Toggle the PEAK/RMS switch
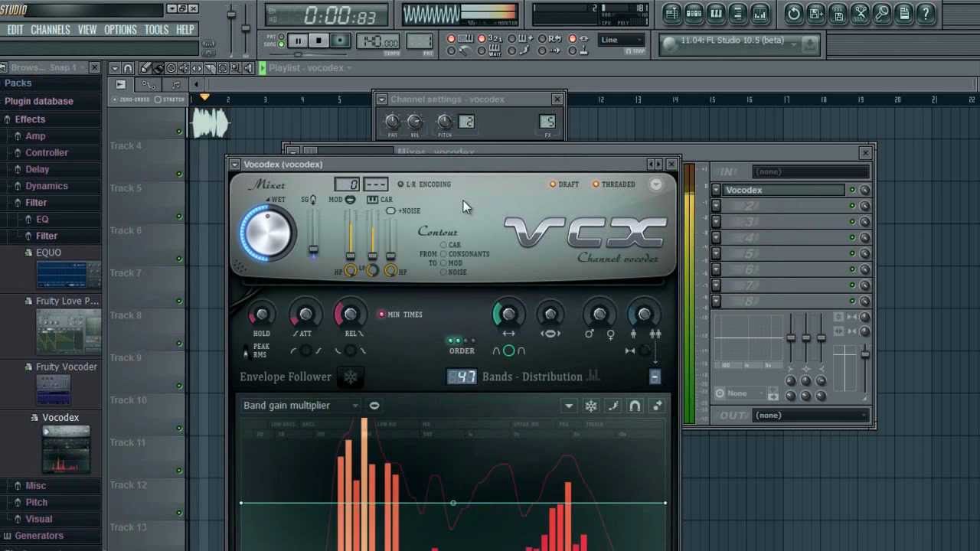The image size is (980, 551). tap(246, 350)
